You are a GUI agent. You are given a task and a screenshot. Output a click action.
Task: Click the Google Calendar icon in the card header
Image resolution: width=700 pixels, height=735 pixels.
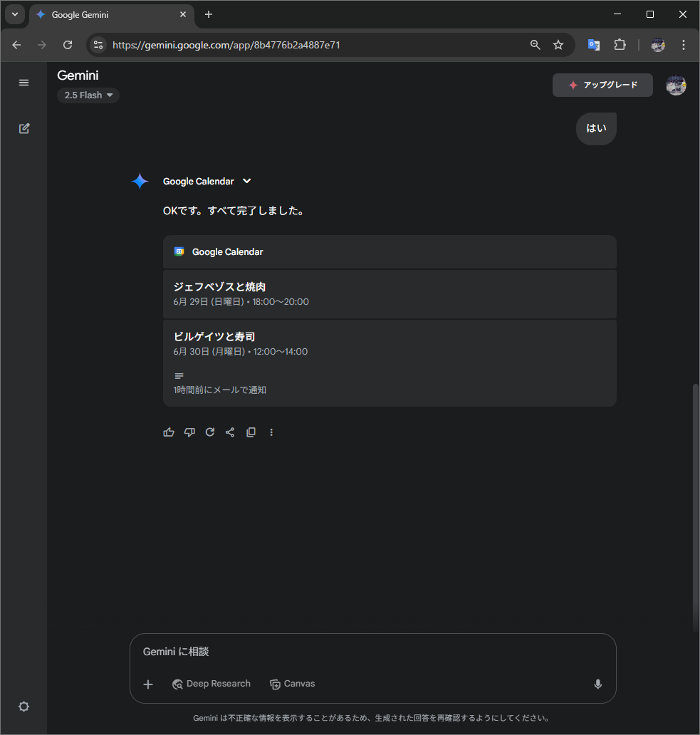pos(179,251)
